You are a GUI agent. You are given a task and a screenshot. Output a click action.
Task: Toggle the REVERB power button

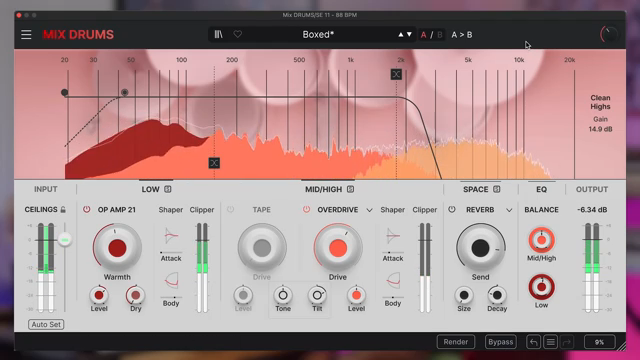tap(451, 209)
